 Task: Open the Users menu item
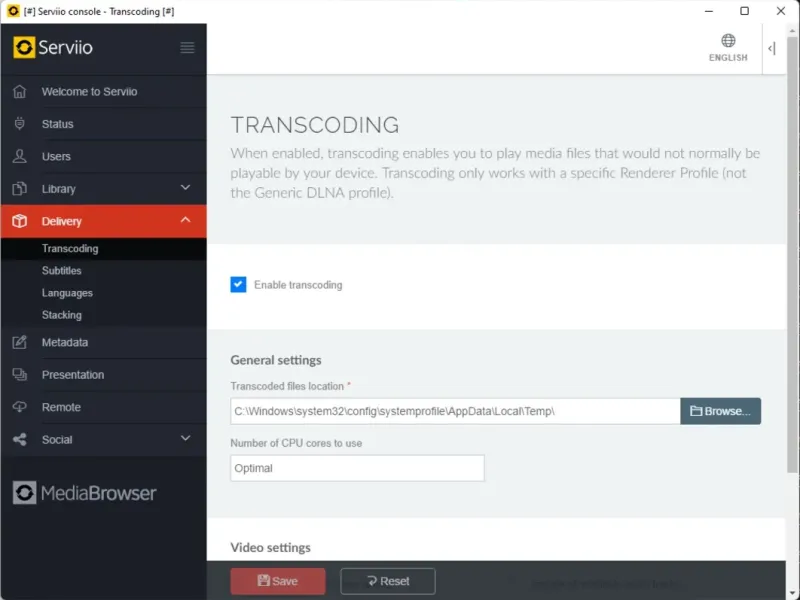(x=104, y=156)
